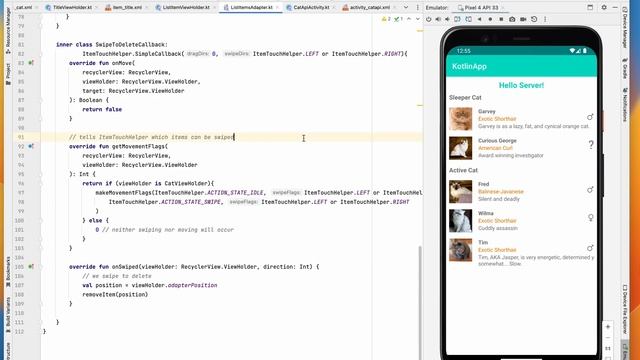Collapse the else block fold marker

click(x=40, y=220)
